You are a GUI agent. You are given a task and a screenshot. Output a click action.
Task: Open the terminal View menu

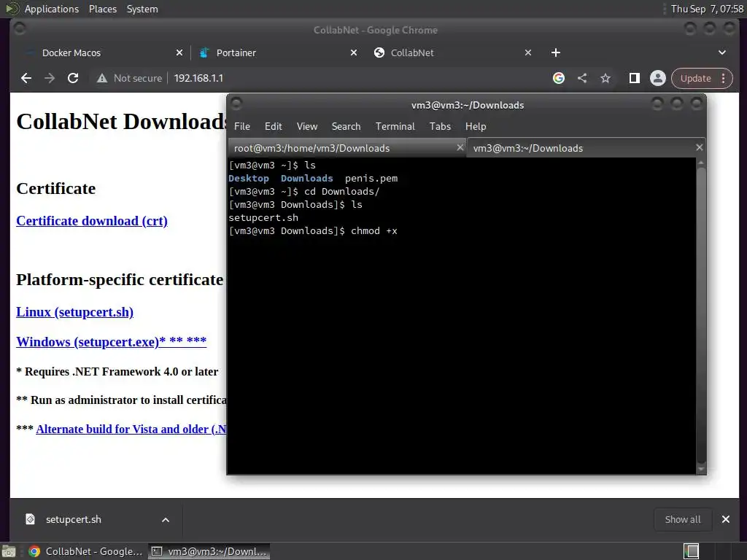tap(307, 126)
